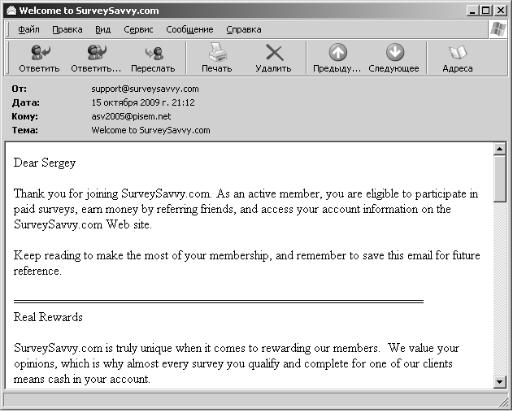Click the Переслать (Forward) icon
Screen dimensions: 512x411
(154, 53)
